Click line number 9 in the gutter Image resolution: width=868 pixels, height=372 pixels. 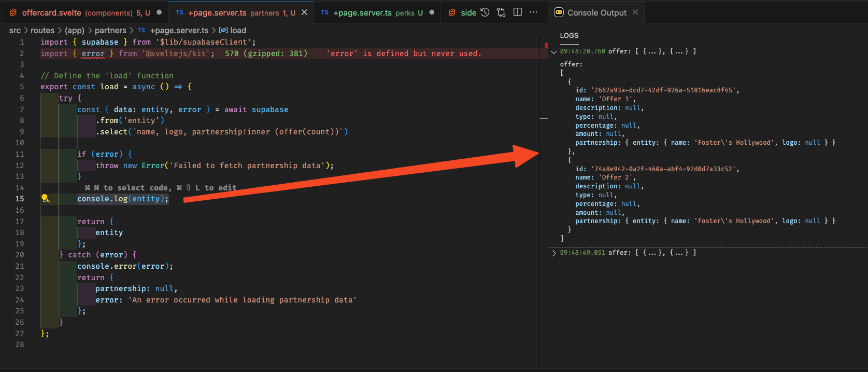[22, 132]
